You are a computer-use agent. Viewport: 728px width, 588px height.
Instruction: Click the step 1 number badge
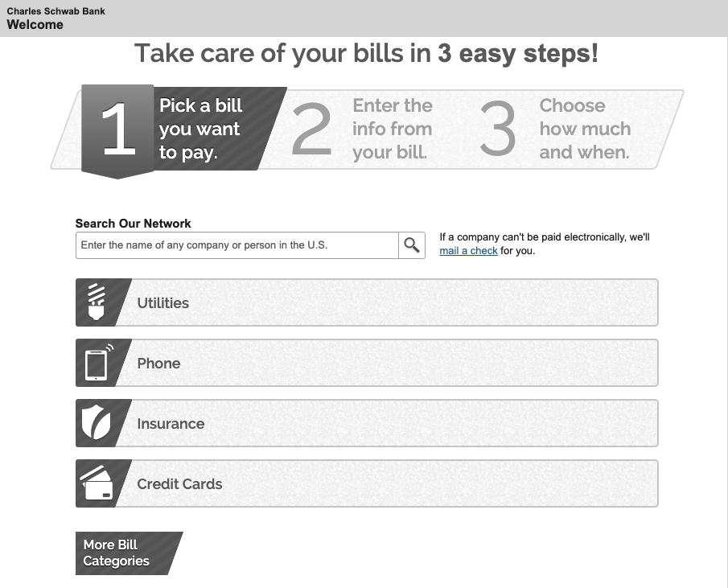click(x=117, y=130)
